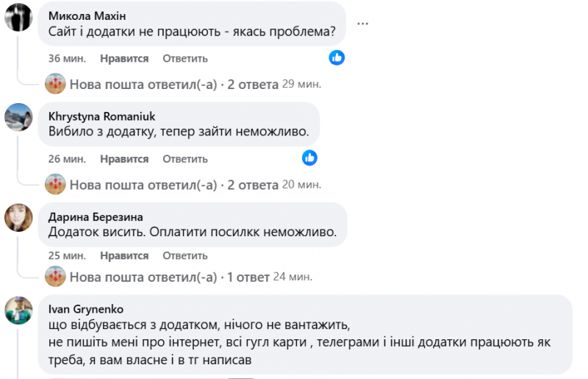Open three-dot options menu on Микола's comment

click(362, 24)
